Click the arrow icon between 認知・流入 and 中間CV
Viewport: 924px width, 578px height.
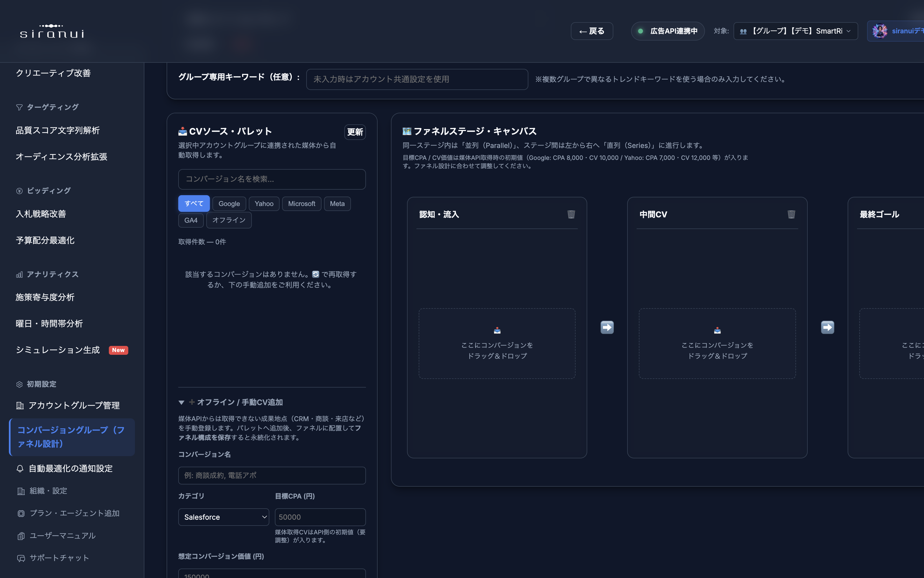pos(607,327)
